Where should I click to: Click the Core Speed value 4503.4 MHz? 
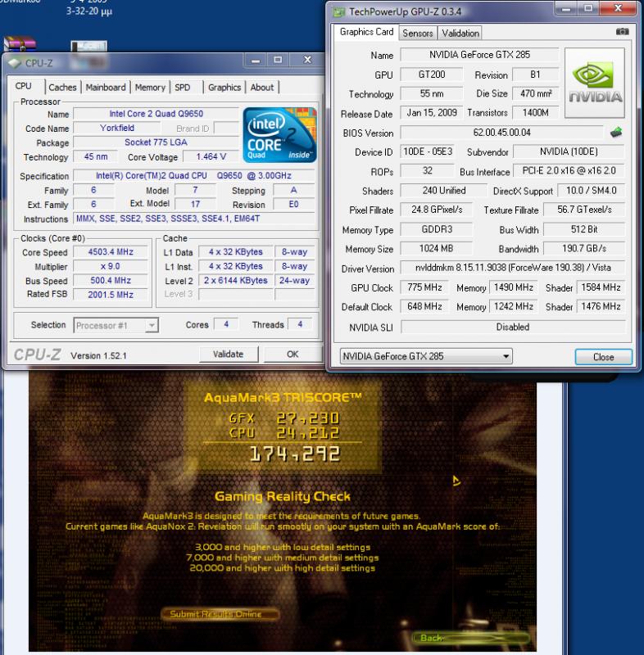tap(111, 252)
